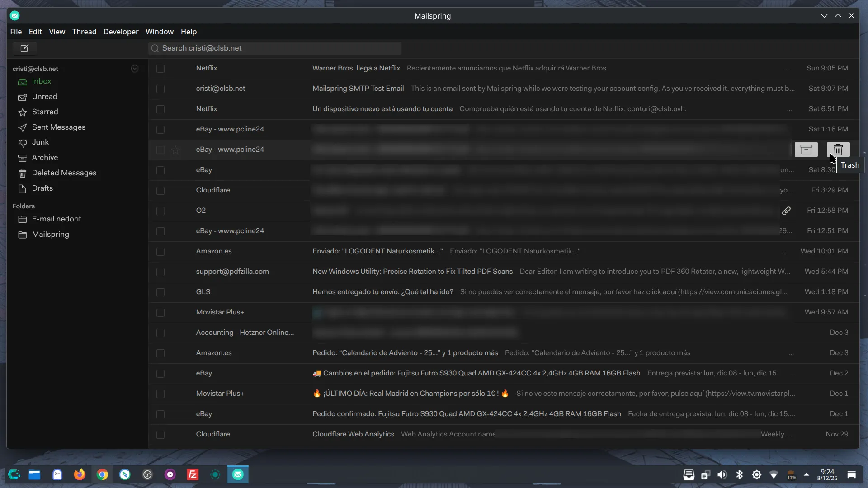The width and height of the screenshot is (868, 488).
Task: Open the Sent Messages folder
Action: tap(58, 127)
